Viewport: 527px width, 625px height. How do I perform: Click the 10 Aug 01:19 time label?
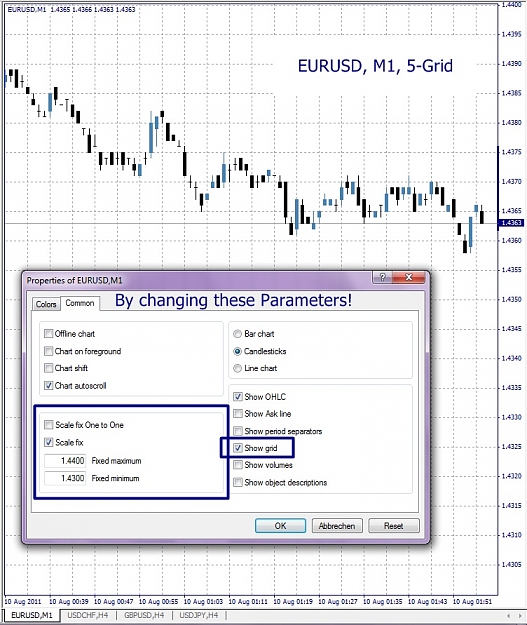[293, 601]
